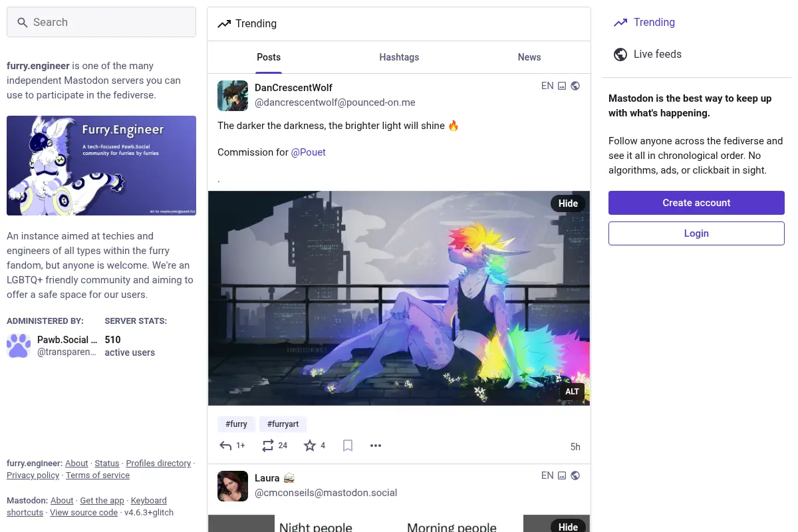Boost the DanCrescentWolf post
The image size is (798, 532).
tap(268, 446)
